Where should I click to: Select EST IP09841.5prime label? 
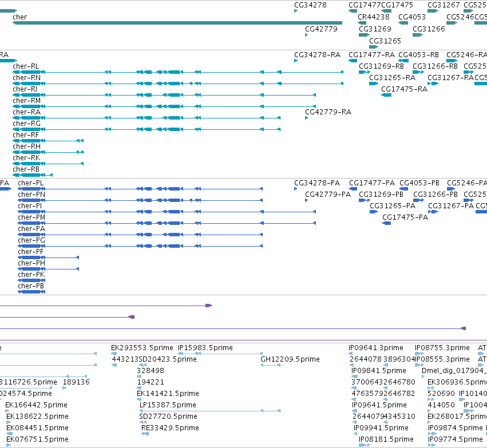(379, 371)
